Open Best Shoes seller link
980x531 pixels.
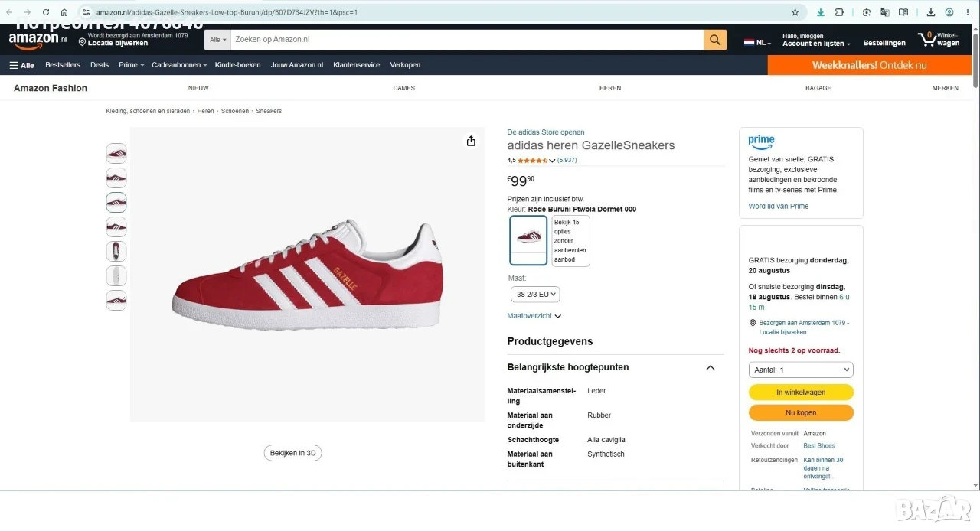point(819,446)
